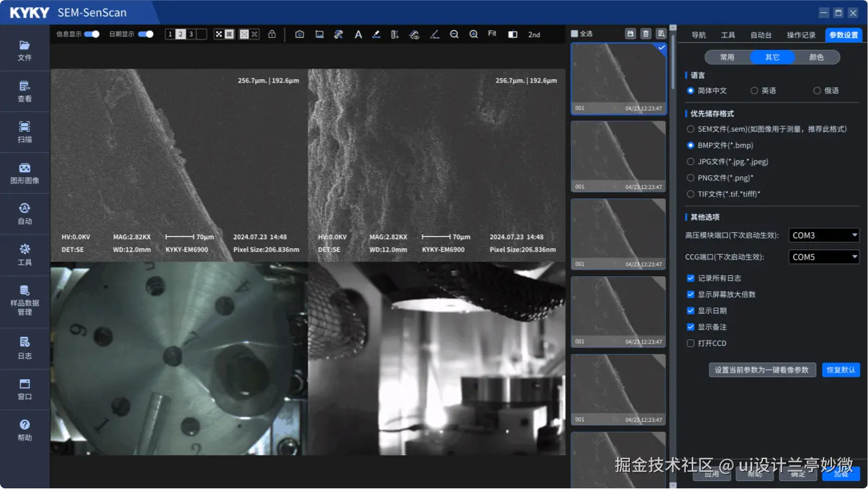868x489 pixels.
Task: Switch to the 导航 navigation tab
Action: pos(698,35)
